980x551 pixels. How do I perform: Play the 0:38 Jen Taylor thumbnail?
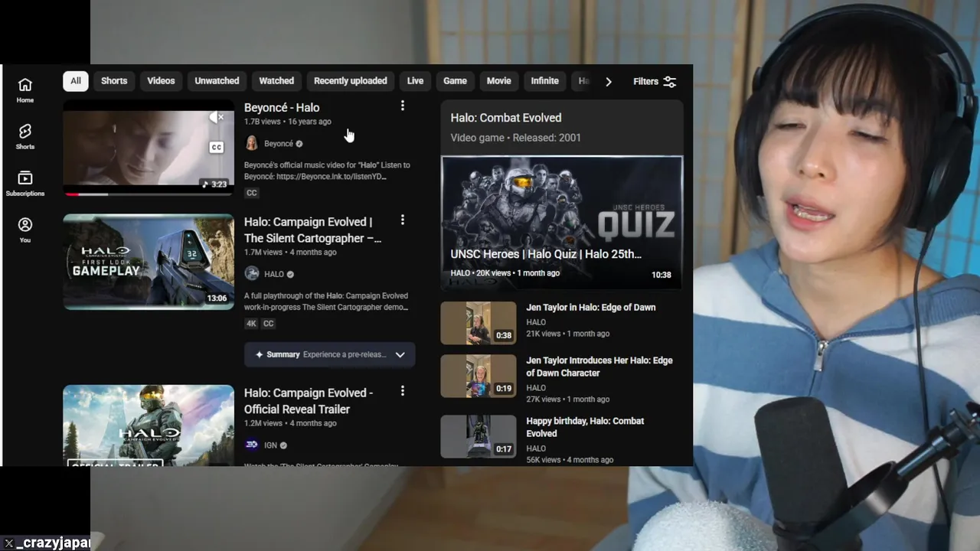479,323
